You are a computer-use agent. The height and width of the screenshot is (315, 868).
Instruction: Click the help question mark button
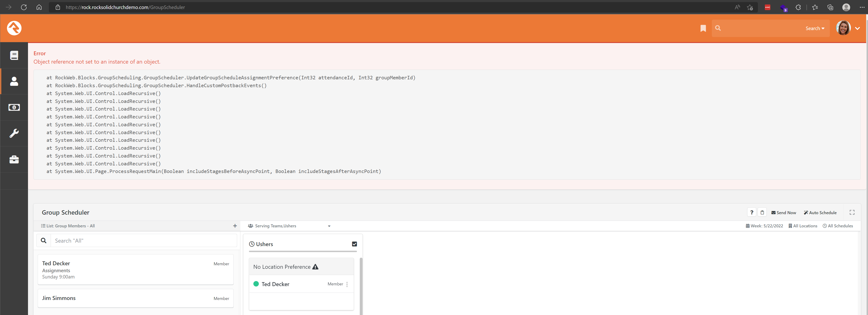[x=751, y=212]
